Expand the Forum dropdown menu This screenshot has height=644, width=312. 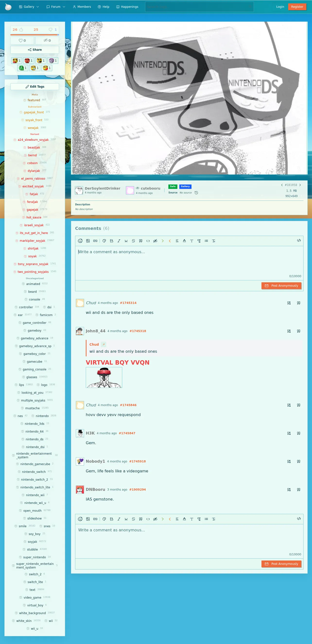[x=56, y=7]
